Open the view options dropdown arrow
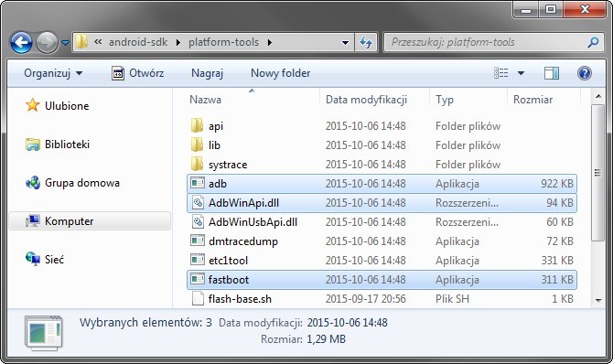Image resolution: width=613 pixels, height=364 pixels. (x=521, y=73)
